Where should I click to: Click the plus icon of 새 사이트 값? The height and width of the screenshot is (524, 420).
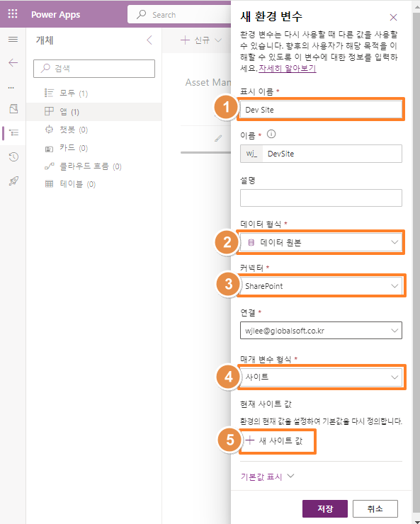[x=249, y=440]
